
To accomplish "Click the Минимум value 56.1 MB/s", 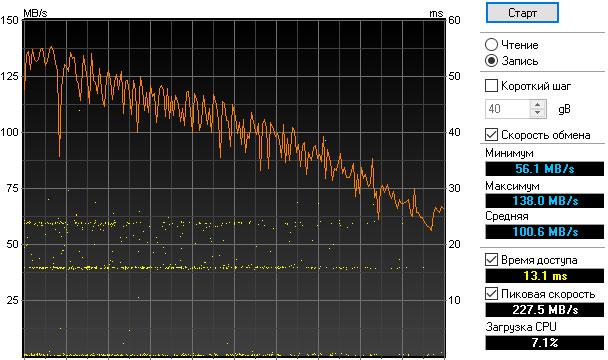I will 544,169.
